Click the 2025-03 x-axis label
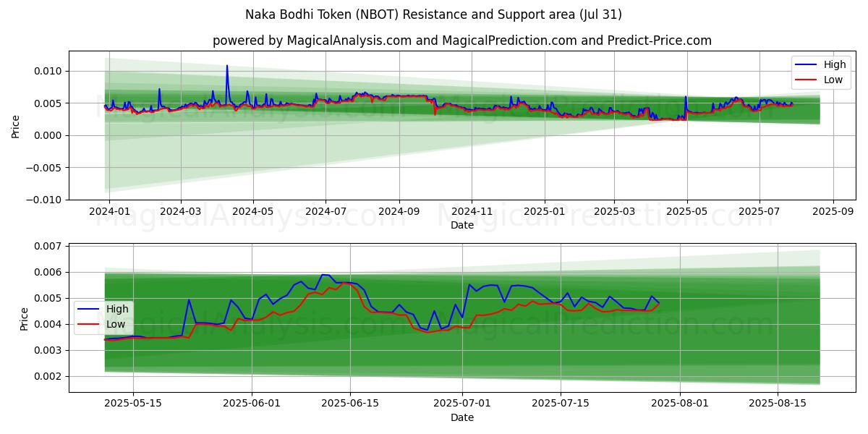The height and width of the screenshot is (434, 868). point(614,212)
